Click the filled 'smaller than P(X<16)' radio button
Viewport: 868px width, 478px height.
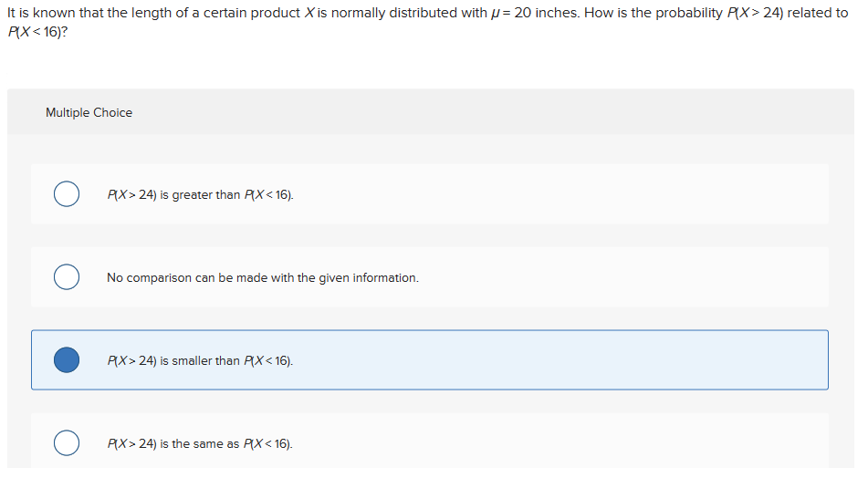click(x=67, y=360)
